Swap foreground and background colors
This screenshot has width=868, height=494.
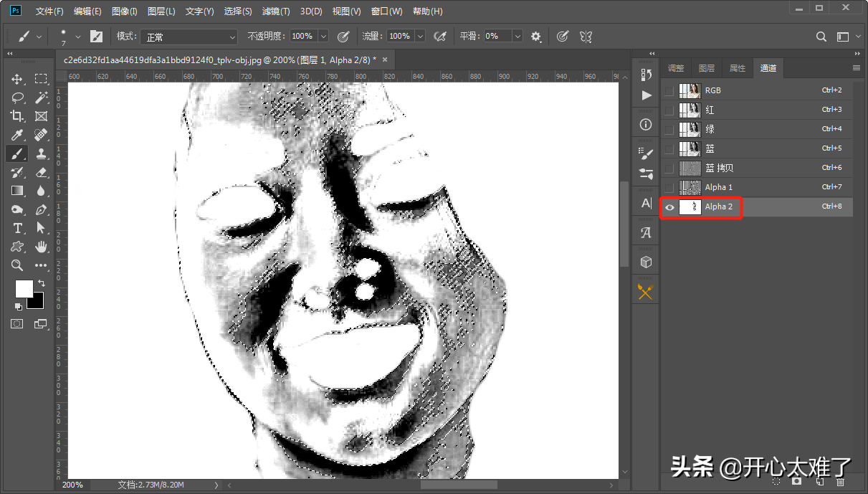(x=41, y=283)
